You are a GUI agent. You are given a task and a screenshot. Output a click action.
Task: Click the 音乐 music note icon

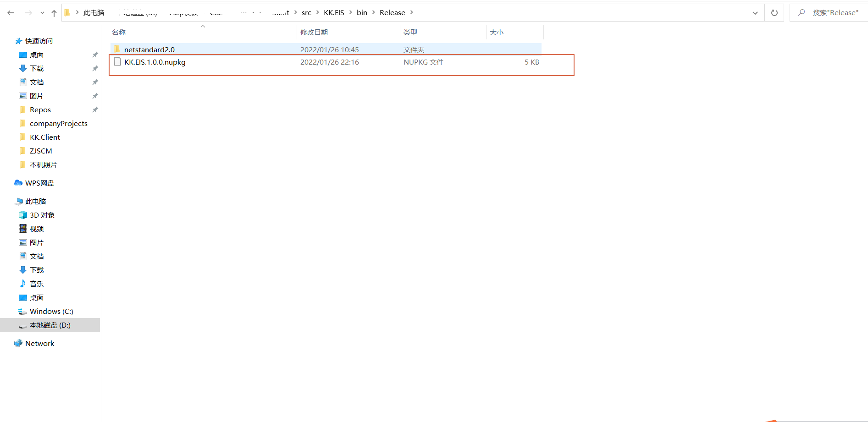tap(23, 283)
